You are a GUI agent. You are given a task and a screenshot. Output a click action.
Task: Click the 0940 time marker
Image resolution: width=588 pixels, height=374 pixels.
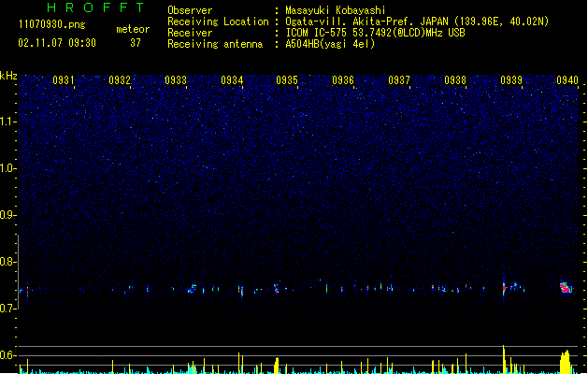tap(567, 80)
